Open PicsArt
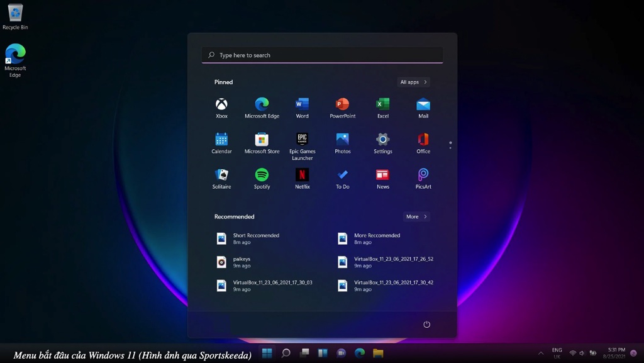This screenshot has width=644, height=363. click(x=423, y=177)
